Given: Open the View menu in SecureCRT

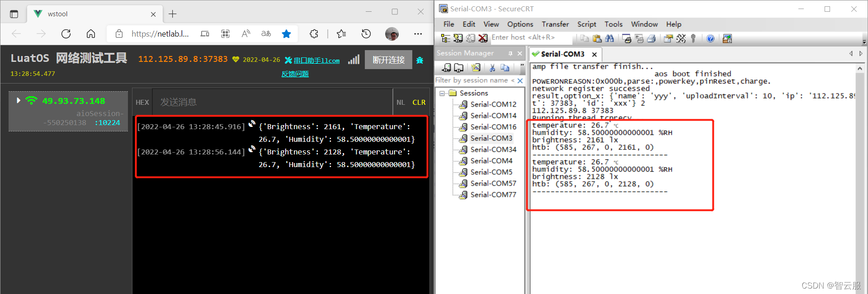Looking at the screenshot, I should 491,24.
